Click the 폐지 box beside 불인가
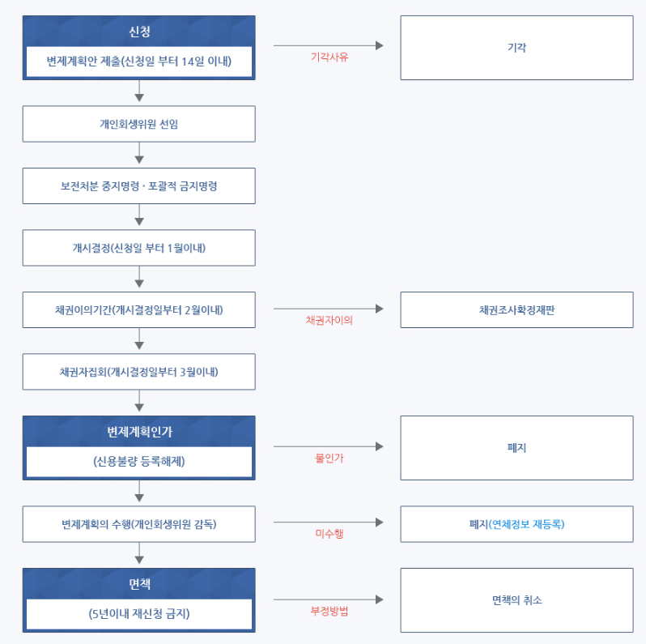Image resolution: width=646 pixels, height=644 pixels. click(x=516, y=448)
